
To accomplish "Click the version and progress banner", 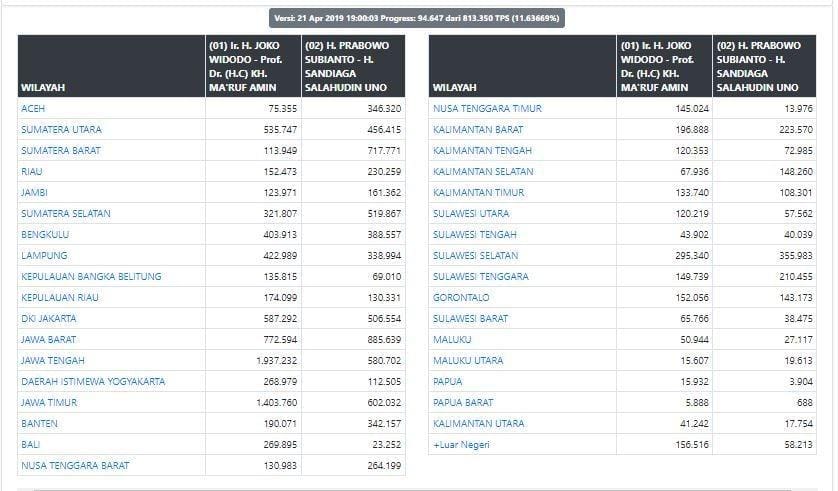I will (417, 18).
